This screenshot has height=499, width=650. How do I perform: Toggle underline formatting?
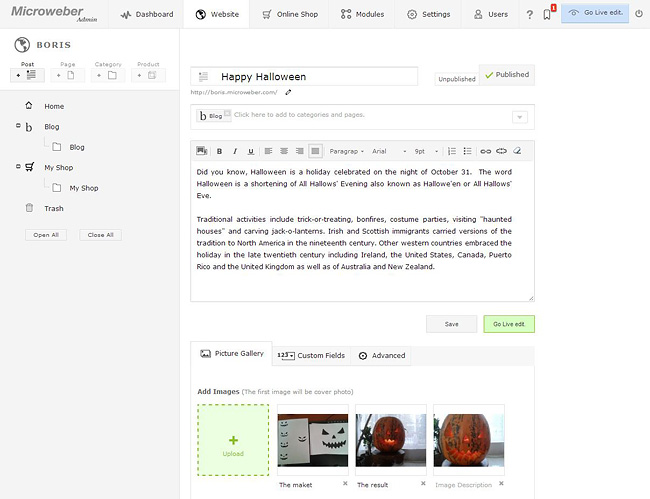tap(250, 151)
